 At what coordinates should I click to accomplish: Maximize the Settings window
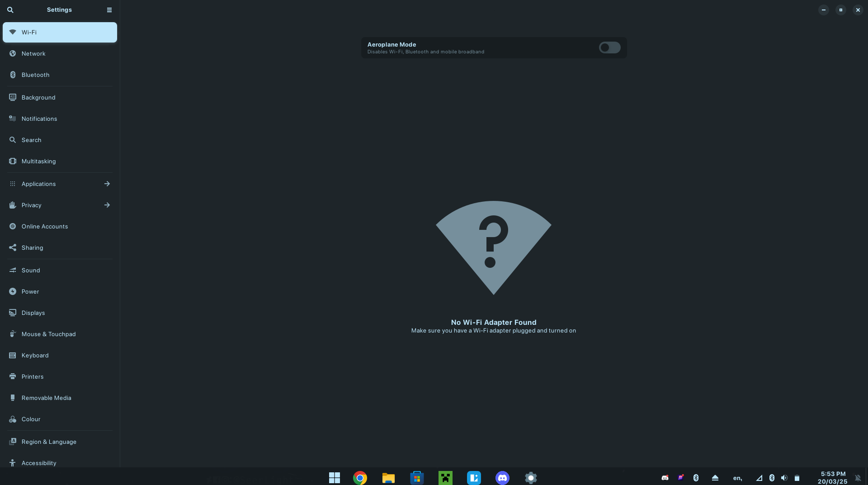click(x=841, y=10)
